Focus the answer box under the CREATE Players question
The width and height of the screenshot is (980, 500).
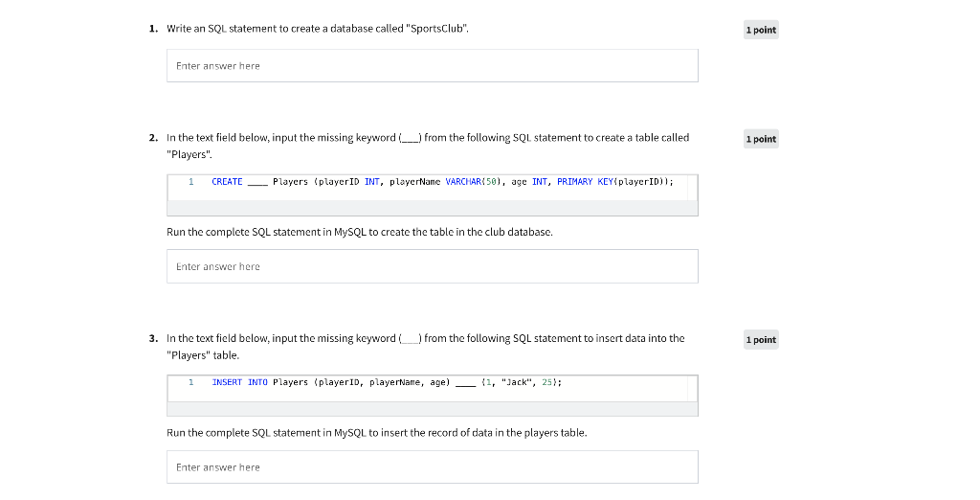click(432, 266)
